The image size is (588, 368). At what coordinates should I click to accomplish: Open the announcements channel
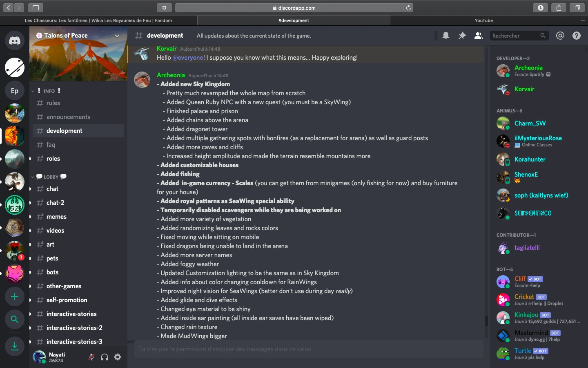(x=68, y=117)
